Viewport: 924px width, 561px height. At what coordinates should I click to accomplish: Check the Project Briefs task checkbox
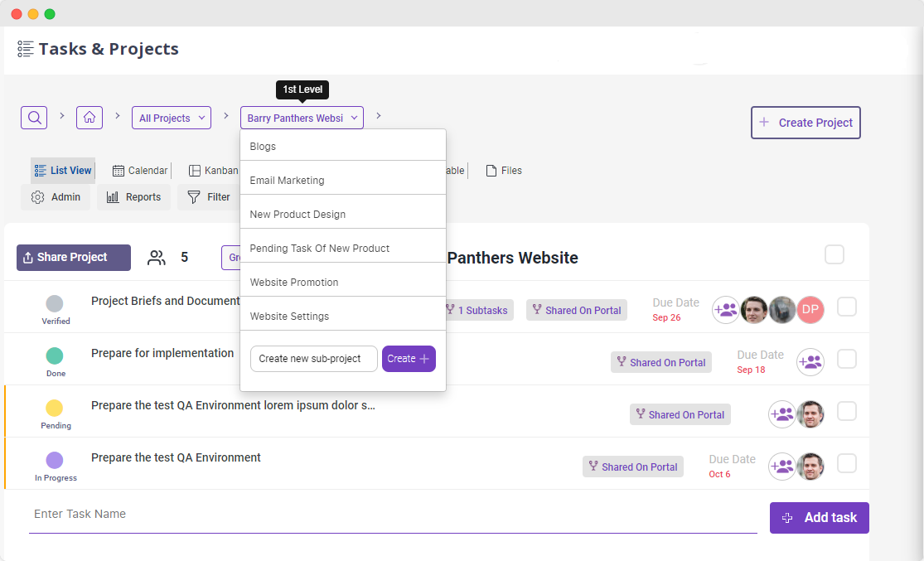pyautogui.click(x=847, y=307)
